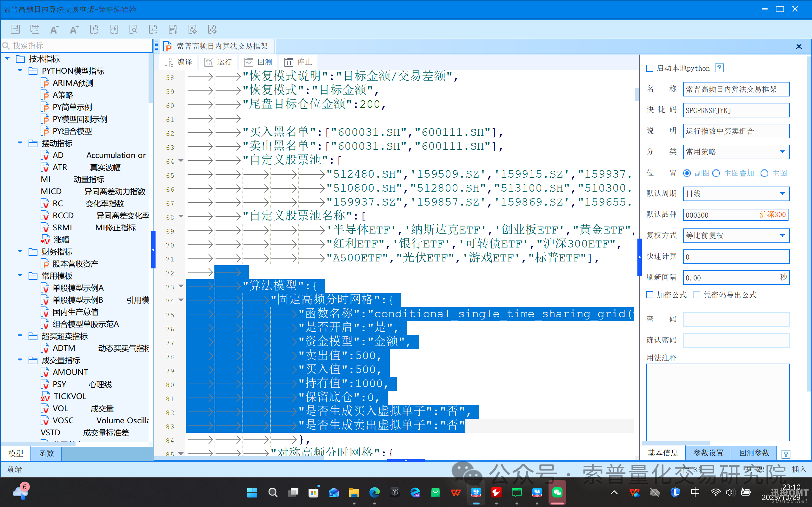Enable the 启动本地python checkbox

coord(650,69)
